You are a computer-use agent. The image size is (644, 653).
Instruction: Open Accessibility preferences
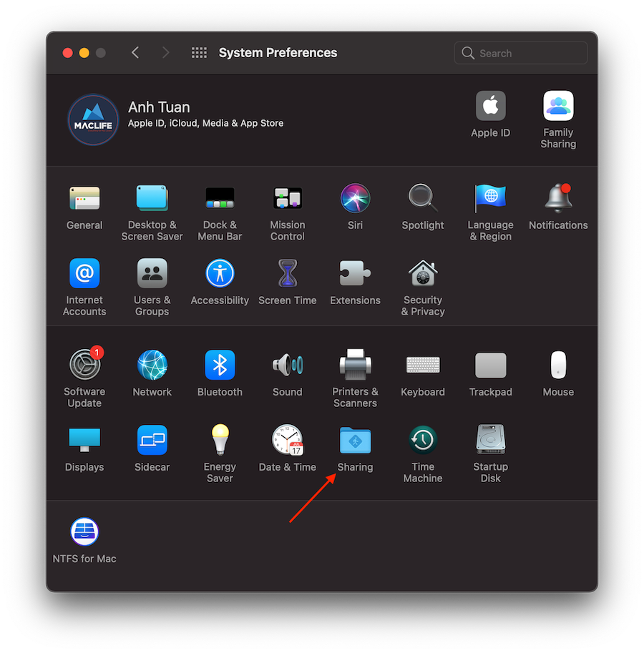220,274
